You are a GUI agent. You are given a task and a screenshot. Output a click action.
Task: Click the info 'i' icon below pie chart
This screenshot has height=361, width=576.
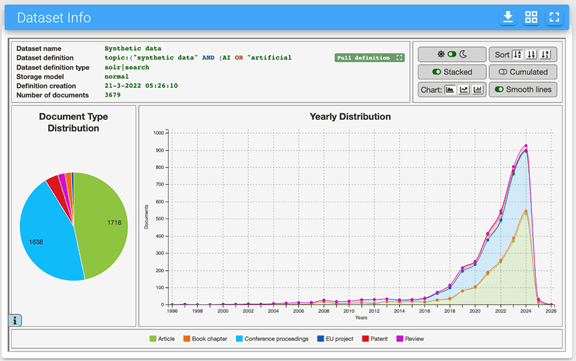pos(15,320)
